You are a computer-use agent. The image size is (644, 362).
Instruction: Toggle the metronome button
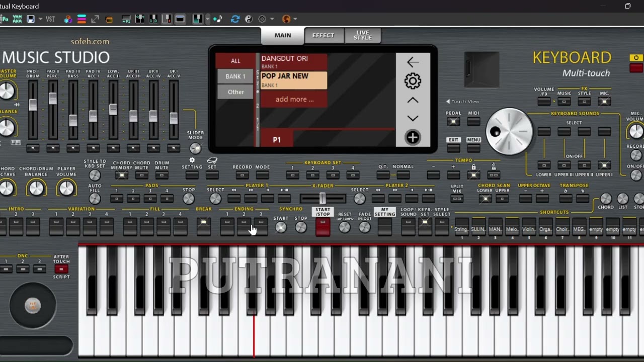pos(494,175)
